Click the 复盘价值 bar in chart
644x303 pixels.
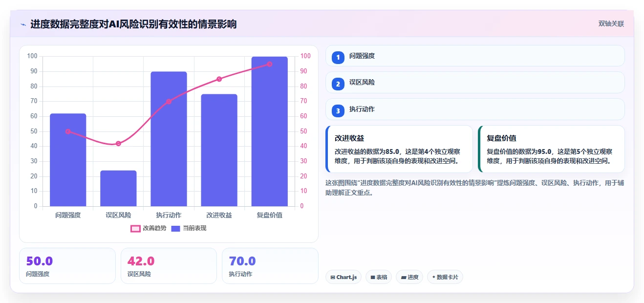(269, 131)
